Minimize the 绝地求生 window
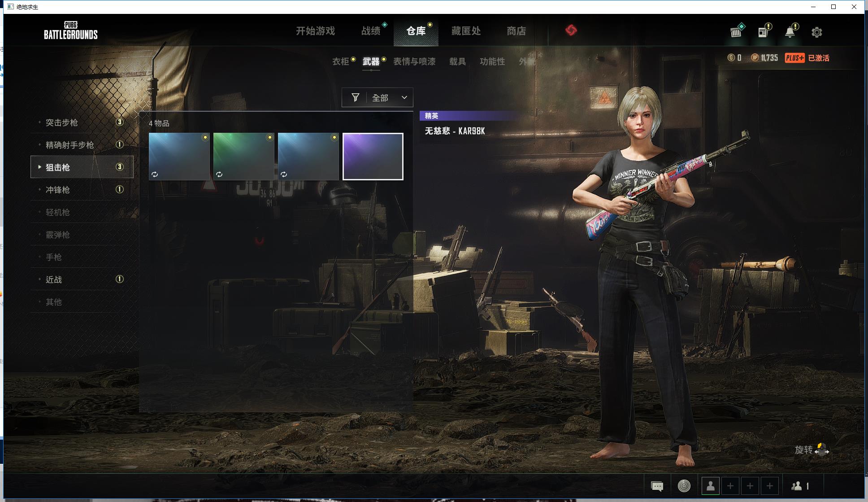Image resolution: width=868 pixels, height=502 pixels. 813,7
